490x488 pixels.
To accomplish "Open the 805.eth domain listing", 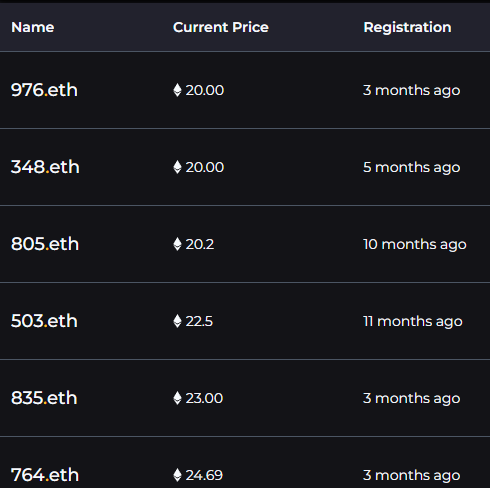I will [45, 244].
